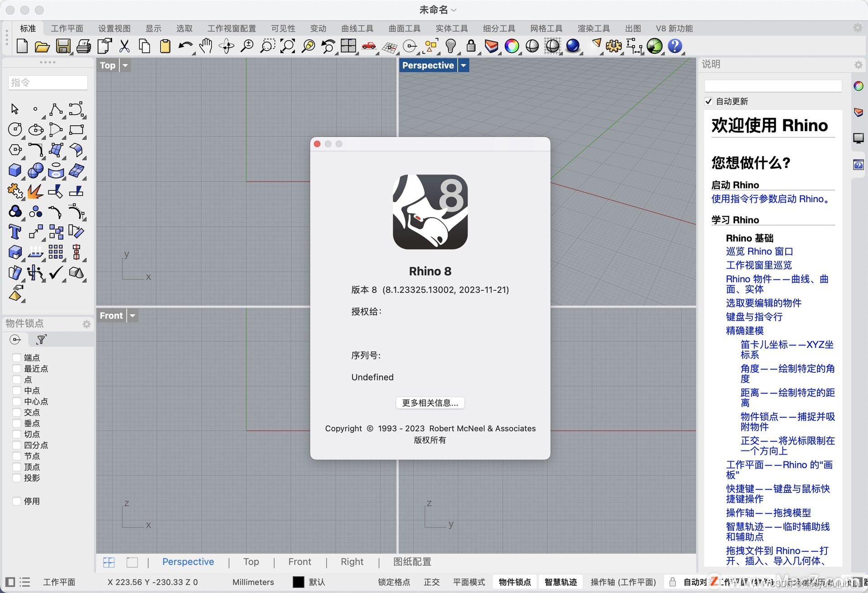Screen dimensions: 868x593
Task: Open Rhino options gear icon in toolbar
Action: (613, 46)
